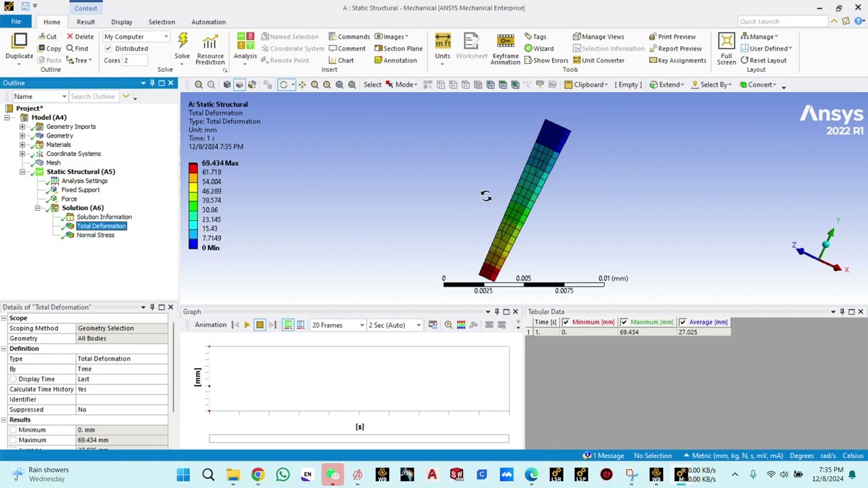Open the Unit Converter
Viewport: 868px width, 488px height.
(597, 60)
